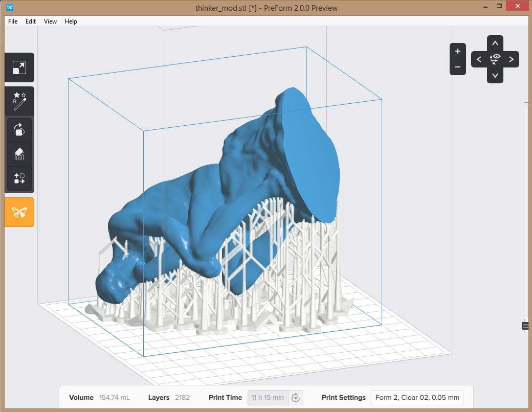Click the orange butterfly print upload button
This screenshot has width=532, height=412.
click(19, 212)
